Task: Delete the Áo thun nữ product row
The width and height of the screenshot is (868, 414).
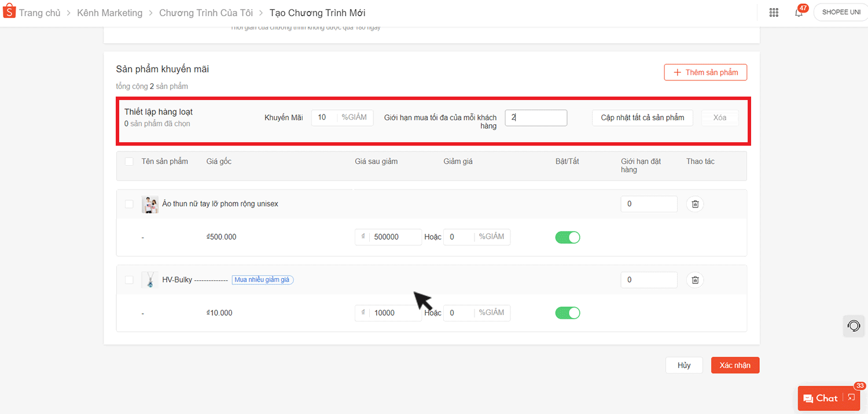Action: coord(695,204)
